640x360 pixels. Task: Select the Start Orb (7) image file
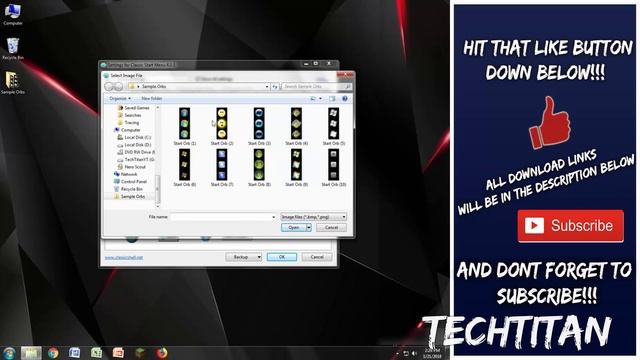(222, 167)
